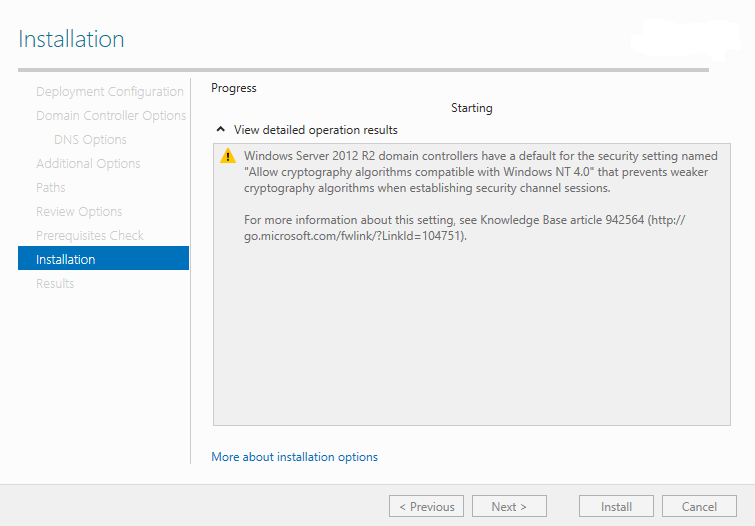Cancel the installation wizard

point(699,507)
